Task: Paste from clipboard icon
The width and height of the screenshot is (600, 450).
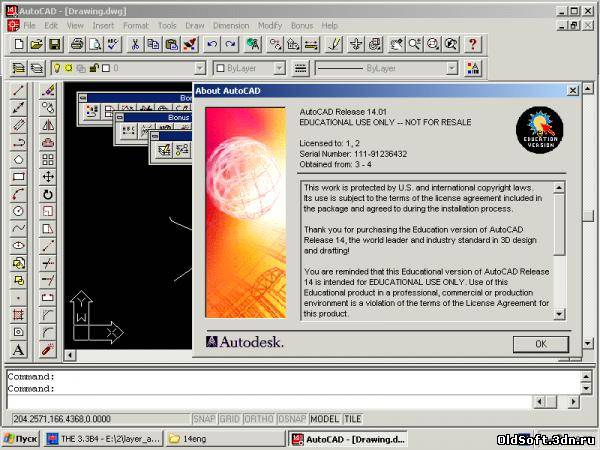Action: tap(171, 44)
